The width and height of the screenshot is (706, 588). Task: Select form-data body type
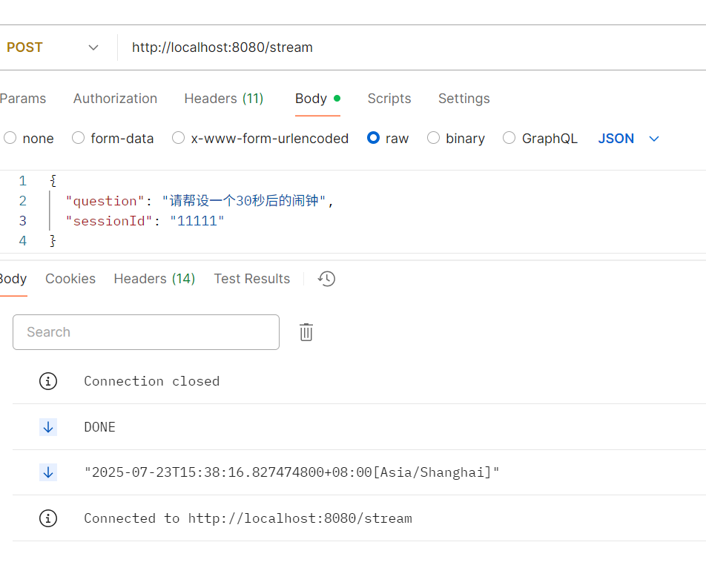click(x=113, y=138)
